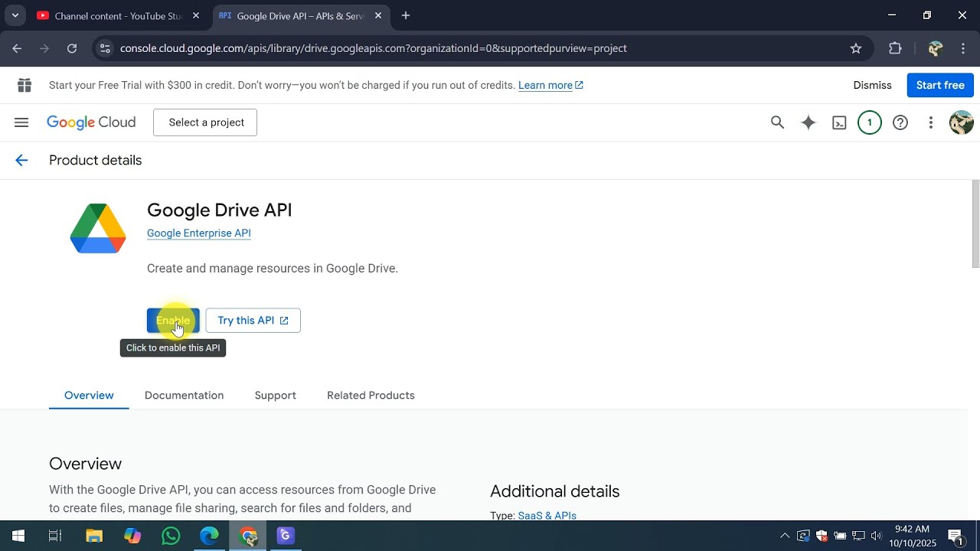Open the tab search dropdown arrow
This screenshot has height=551, width=980.
click(x=15, y=15)
